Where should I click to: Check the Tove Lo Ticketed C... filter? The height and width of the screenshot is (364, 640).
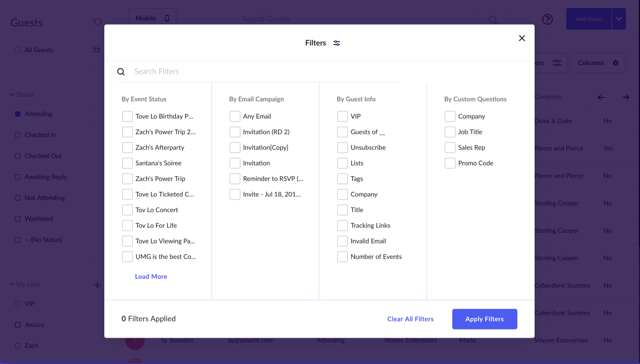[x=127, y=194]
